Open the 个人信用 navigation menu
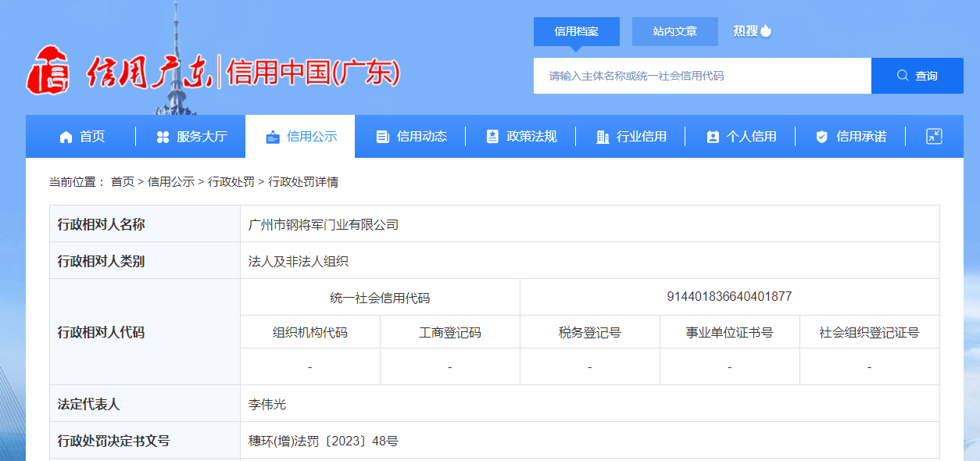Viewport: 980px width, 461px height. coord(740,137)
